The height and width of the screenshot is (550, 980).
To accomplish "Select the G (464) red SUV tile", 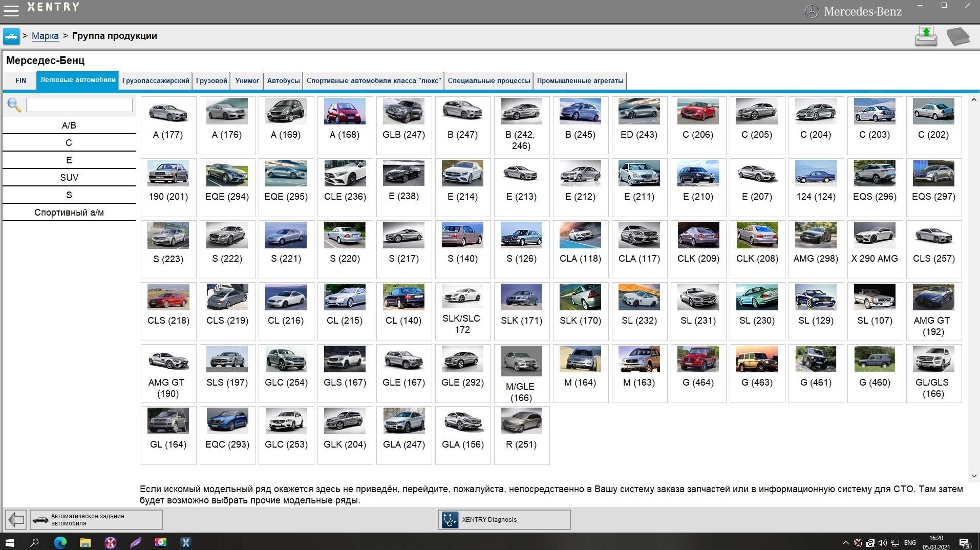I will coord(698,373).
